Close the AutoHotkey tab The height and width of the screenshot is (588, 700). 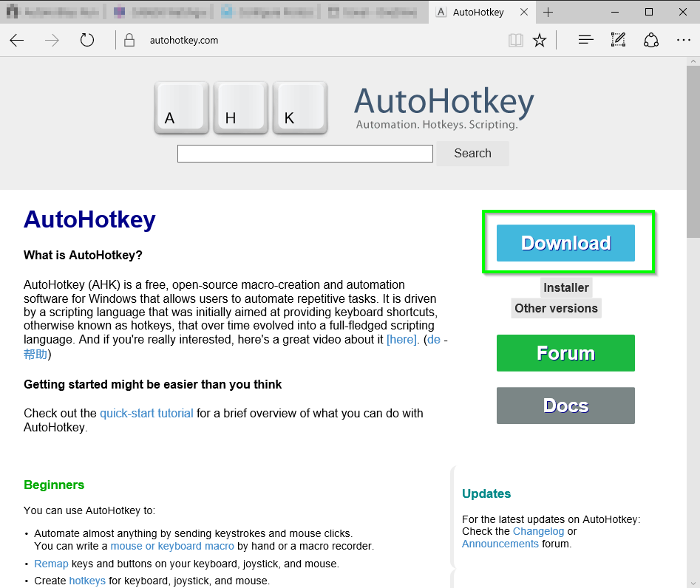[x=524, y=12]
